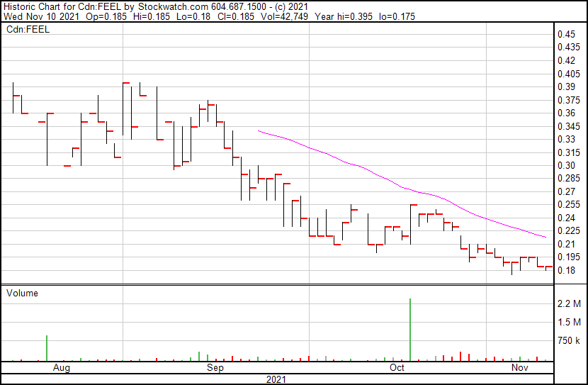
Task: Click the large green volume bar in late July
Action: tap(47, 348)
